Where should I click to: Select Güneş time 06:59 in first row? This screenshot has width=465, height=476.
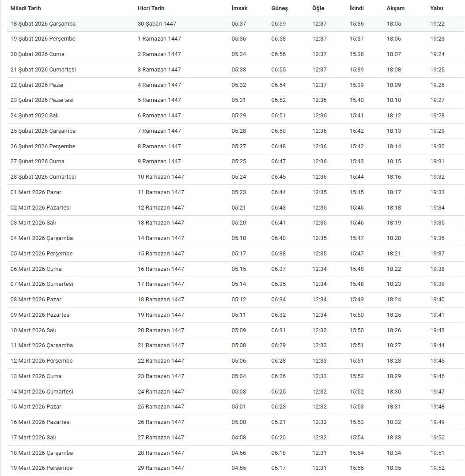[x=278, y=24]
